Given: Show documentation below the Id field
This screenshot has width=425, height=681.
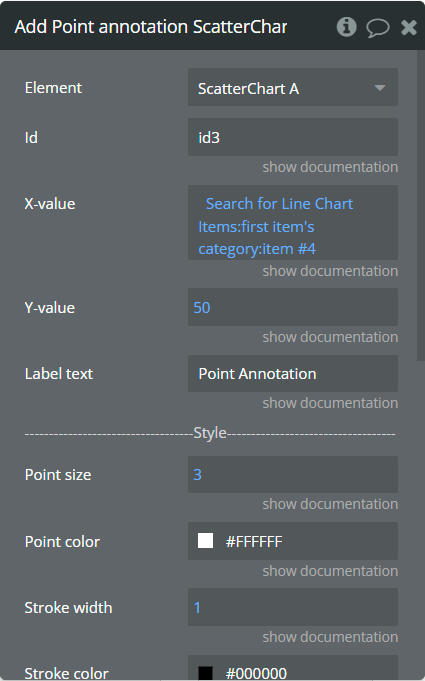Looking at the screenshot, I should (x=330, y=167).
